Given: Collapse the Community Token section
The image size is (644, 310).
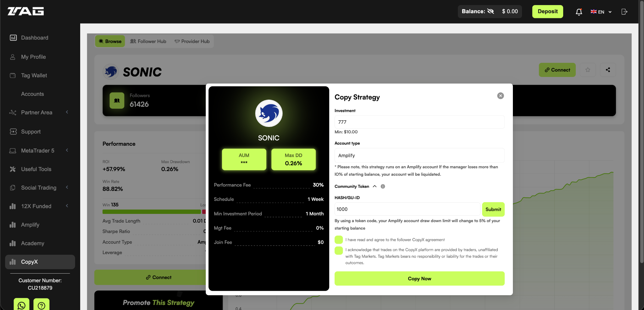Looking at the screenshot, I should pyautogui.click(x=374, y=186).
